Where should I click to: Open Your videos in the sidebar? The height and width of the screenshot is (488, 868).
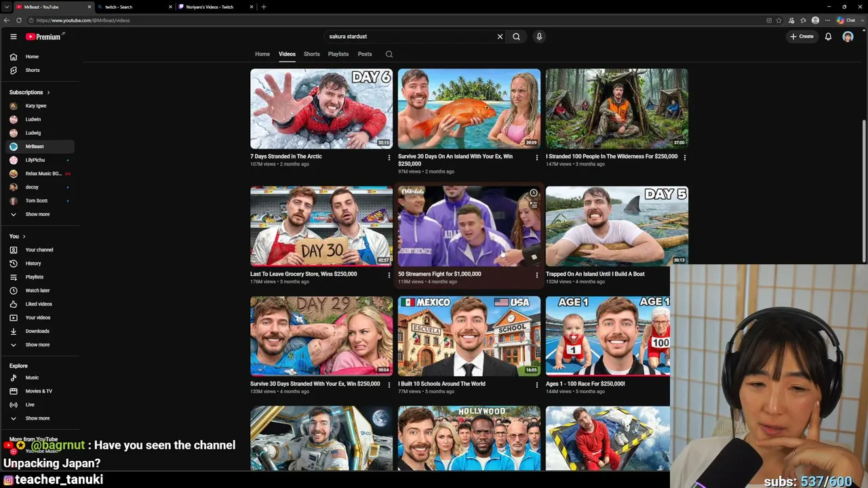coord(41,318)
